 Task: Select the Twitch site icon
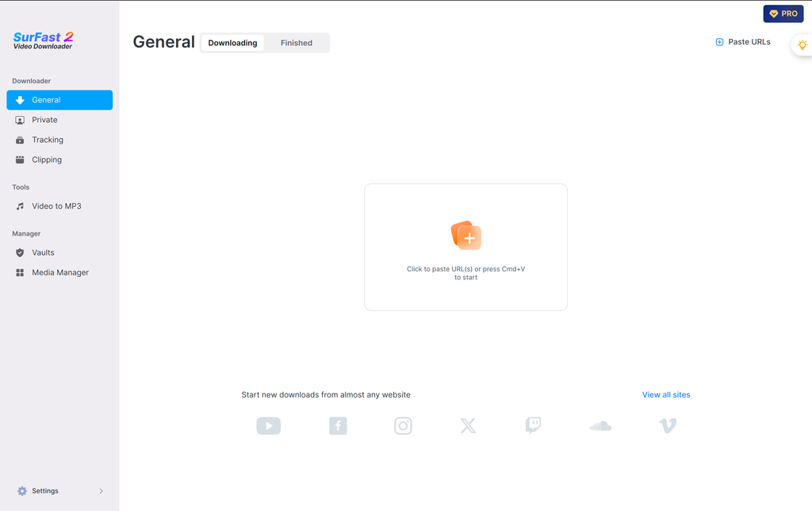[x=533, y=425]
